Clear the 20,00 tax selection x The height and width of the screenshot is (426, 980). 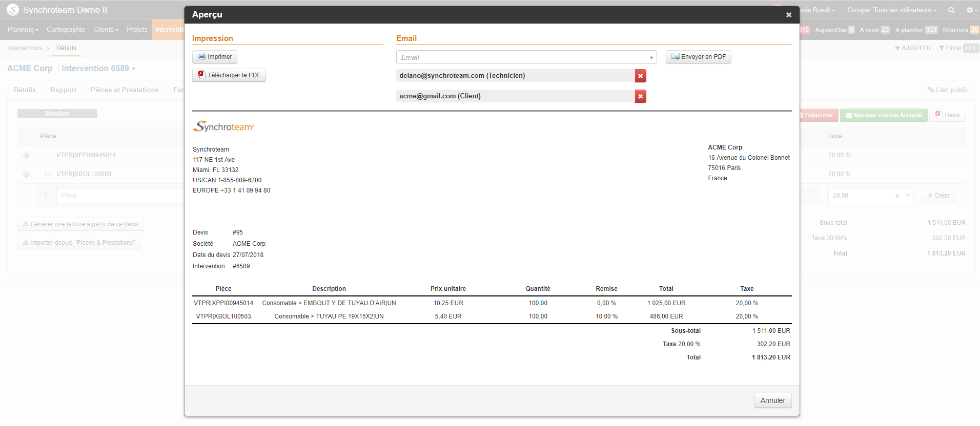pos(897,196)
